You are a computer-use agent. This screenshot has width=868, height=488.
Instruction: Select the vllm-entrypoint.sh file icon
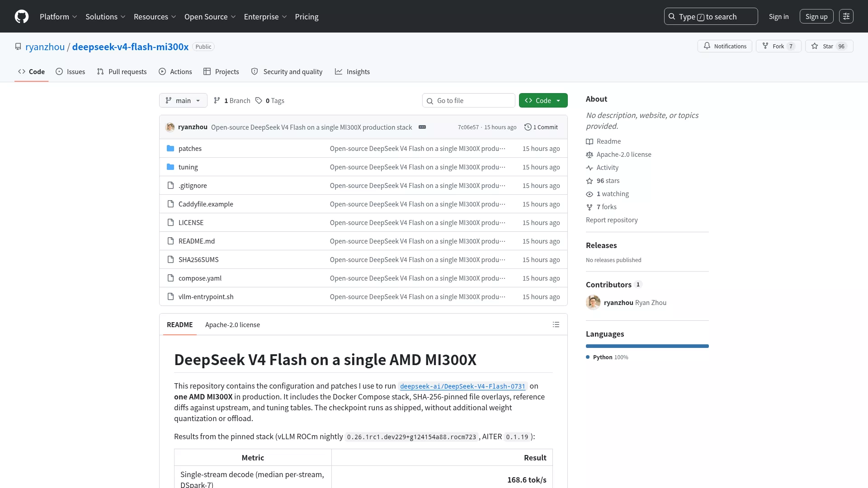click(x=170, y=297)
